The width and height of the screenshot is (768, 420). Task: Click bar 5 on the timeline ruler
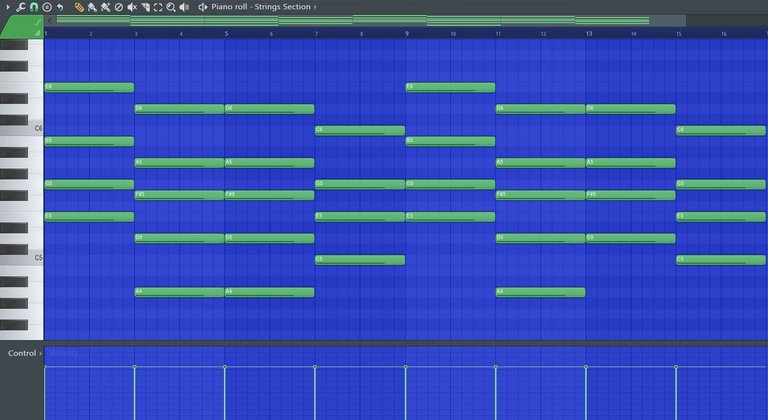click(x=226, y=33)
